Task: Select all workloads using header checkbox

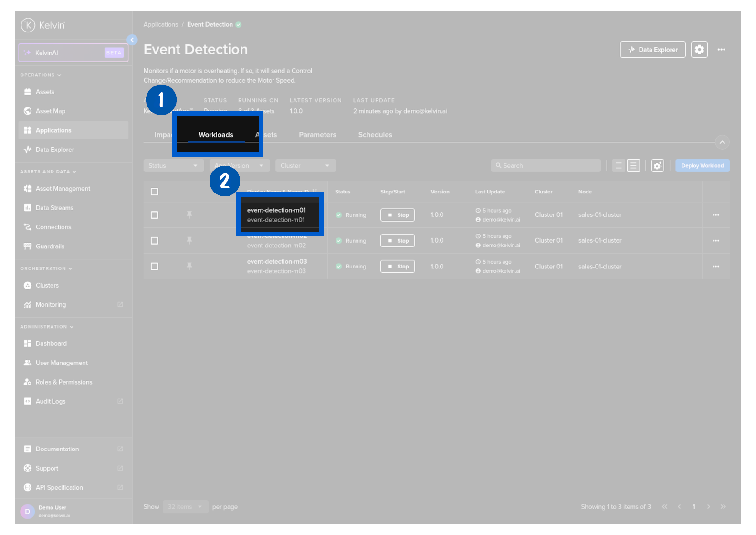Action: coord(155,192)
